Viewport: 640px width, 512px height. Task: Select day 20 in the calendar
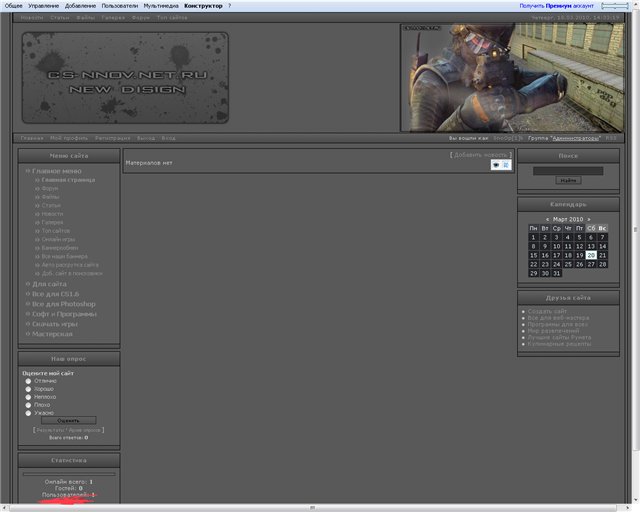[x=591, y=255]
